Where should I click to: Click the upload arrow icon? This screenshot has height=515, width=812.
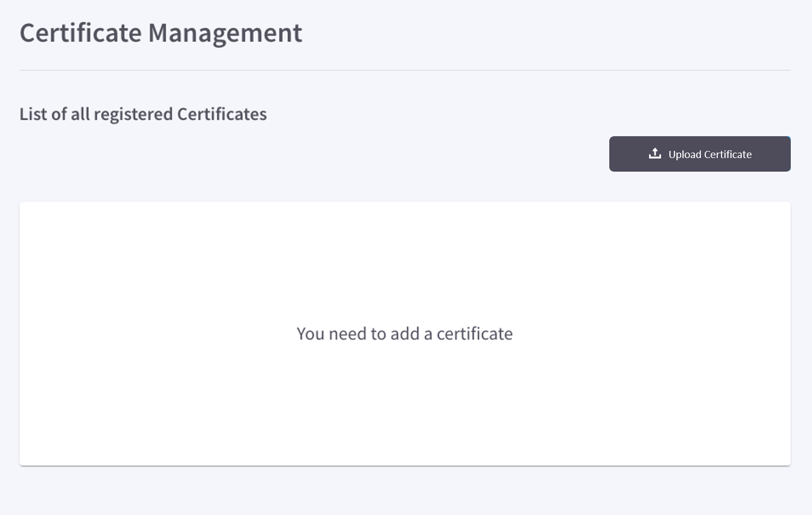[x=655, y=154]
